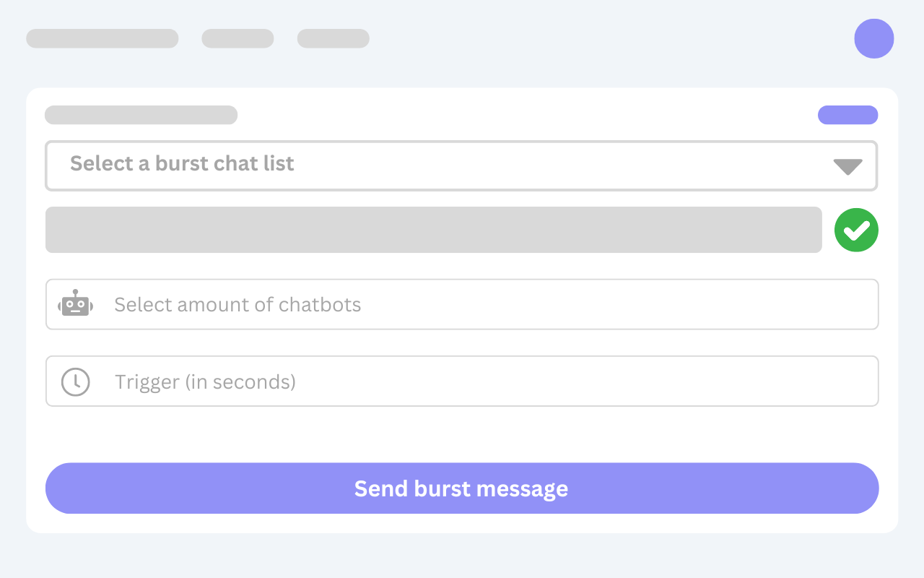This screenshot has width=924, height=578.
Task: Select the first navigation item in top bar
Action: (102, 38)
